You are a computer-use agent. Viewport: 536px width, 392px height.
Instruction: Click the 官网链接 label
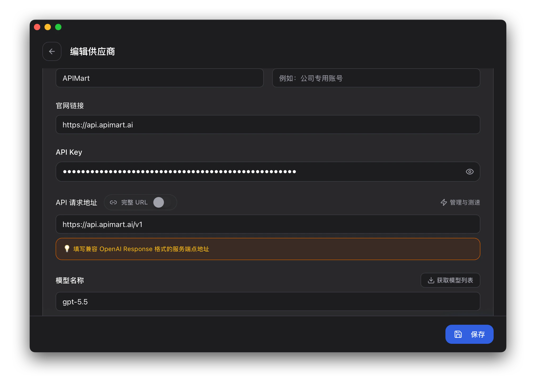[70, 106]
